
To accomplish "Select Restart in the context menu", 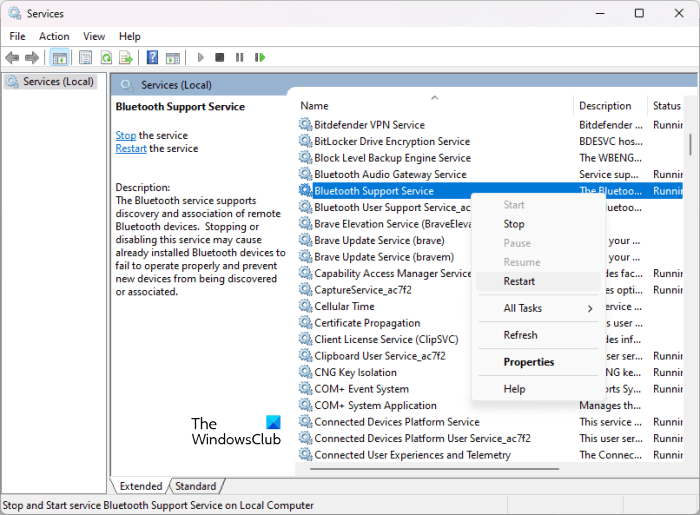I will tap(519, 281).
